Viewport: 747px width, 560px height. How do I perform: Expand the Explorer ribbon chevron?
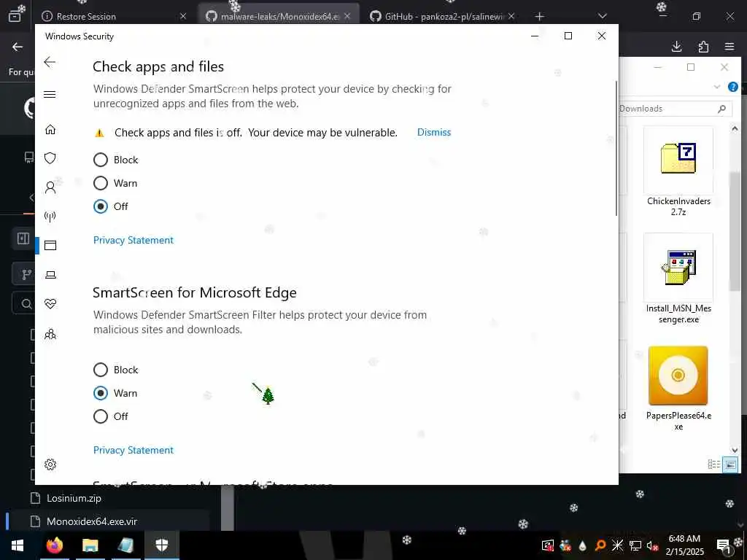[717, 87]
